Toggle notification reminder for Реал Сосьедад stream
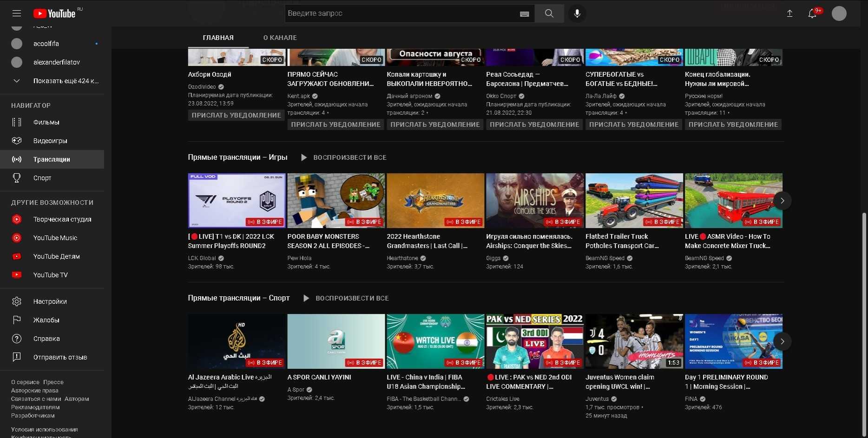Image resolution: width=868 pixels, height=438 pixels. (534, 124)
